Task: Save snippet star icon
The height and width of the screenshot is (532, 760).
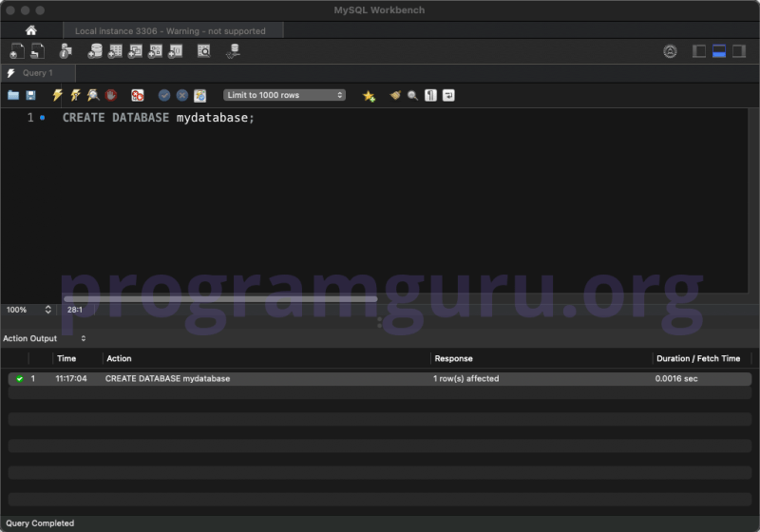Action: pos(369,96)
